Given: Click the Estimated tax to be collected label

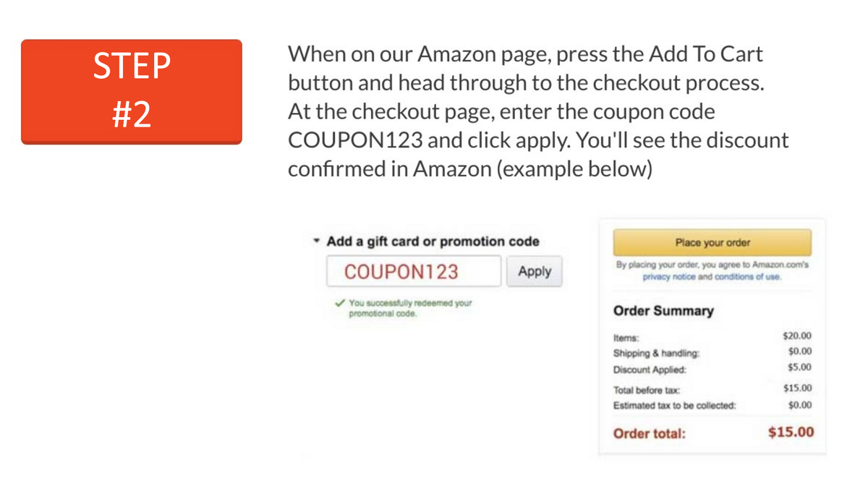Looking at the screenshot, I should 674,406.
